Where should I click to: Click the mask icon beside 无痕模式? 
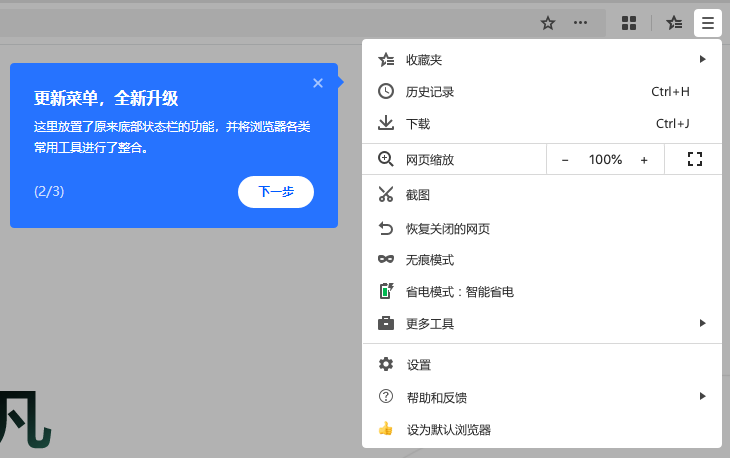pyautogui.click(x=385, y=259)
